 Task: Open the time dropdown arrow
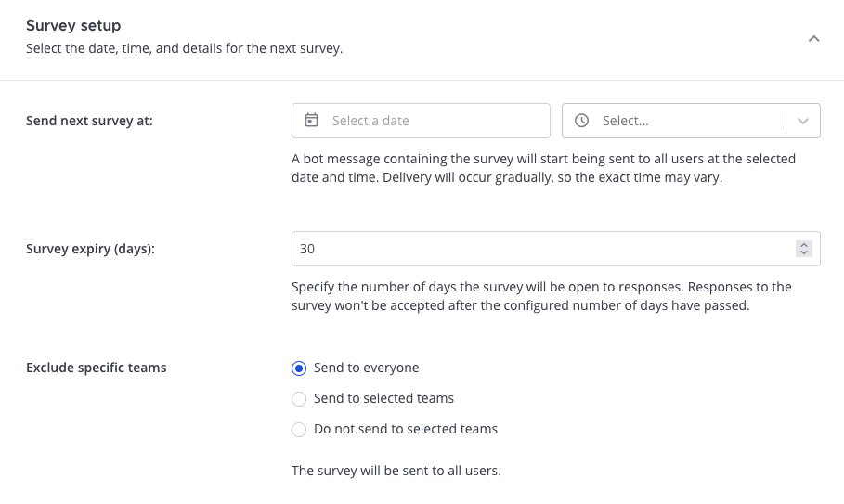803,121
